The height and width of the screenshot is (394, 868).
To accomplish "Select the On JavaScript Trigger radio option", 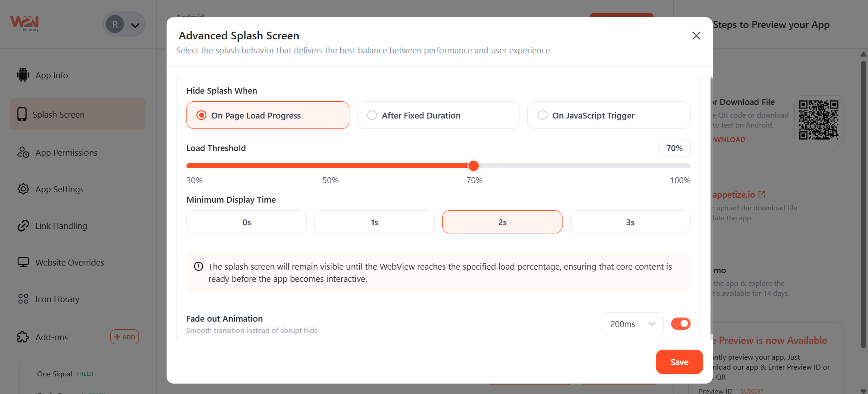I will [543, 115].
